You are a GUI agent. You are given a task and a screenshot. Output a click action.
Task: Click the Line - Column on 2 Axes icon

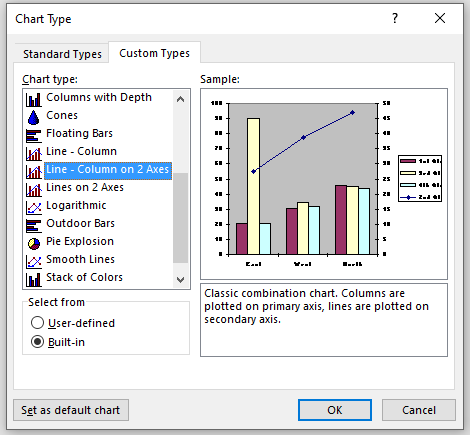pyautogui.click(x=34, y=171)
